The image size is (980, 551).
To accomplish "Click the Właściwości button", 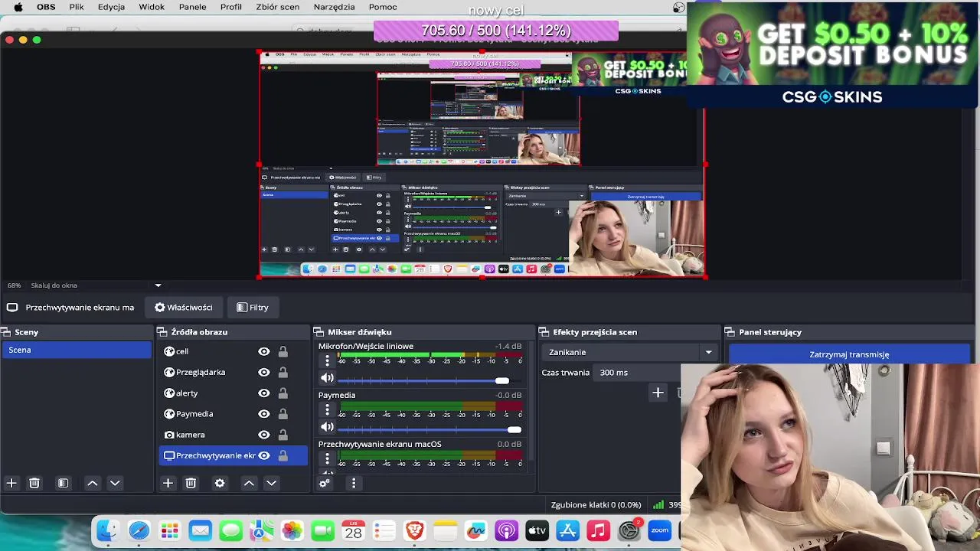I will click(x=184, y=308).
